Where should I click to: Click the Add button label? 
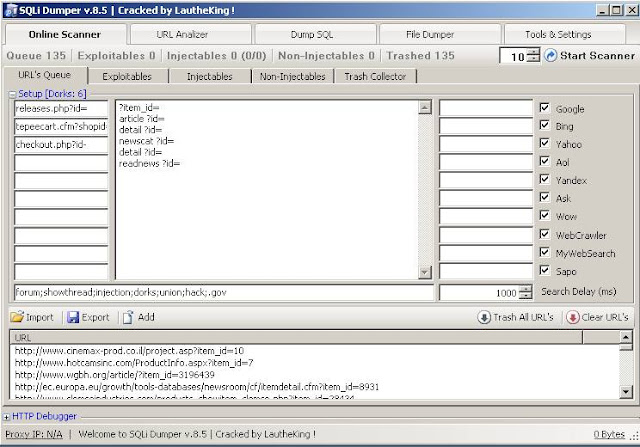tap(146, 317)
